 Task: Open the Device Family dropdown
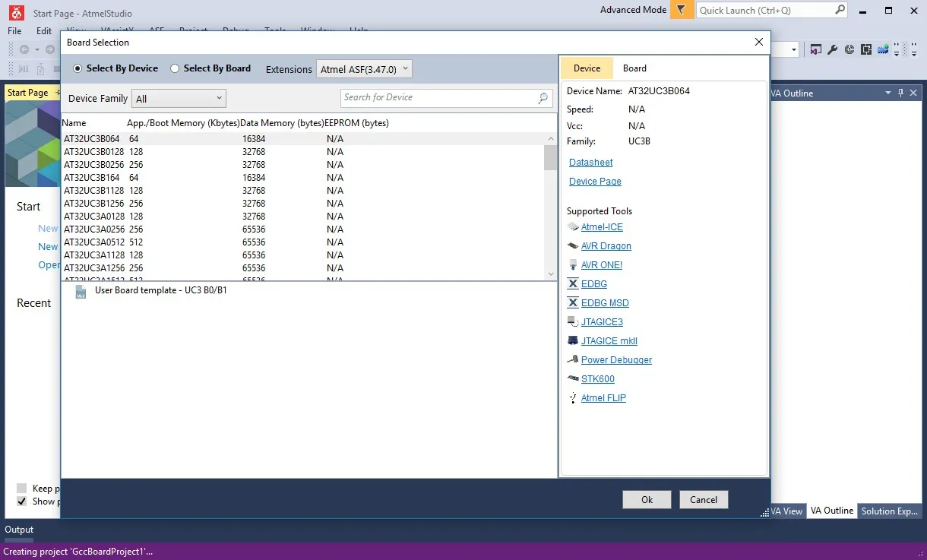click(179, 99)
